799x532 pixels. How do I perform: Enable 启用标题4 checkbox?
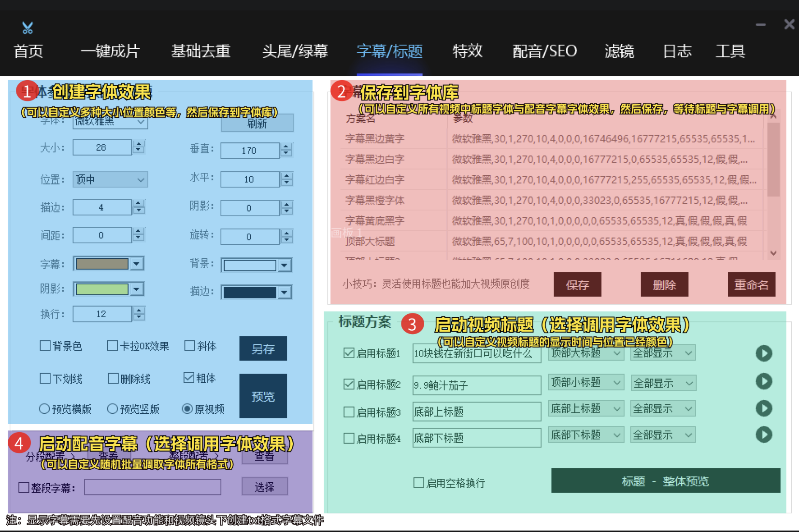(349, 438)
